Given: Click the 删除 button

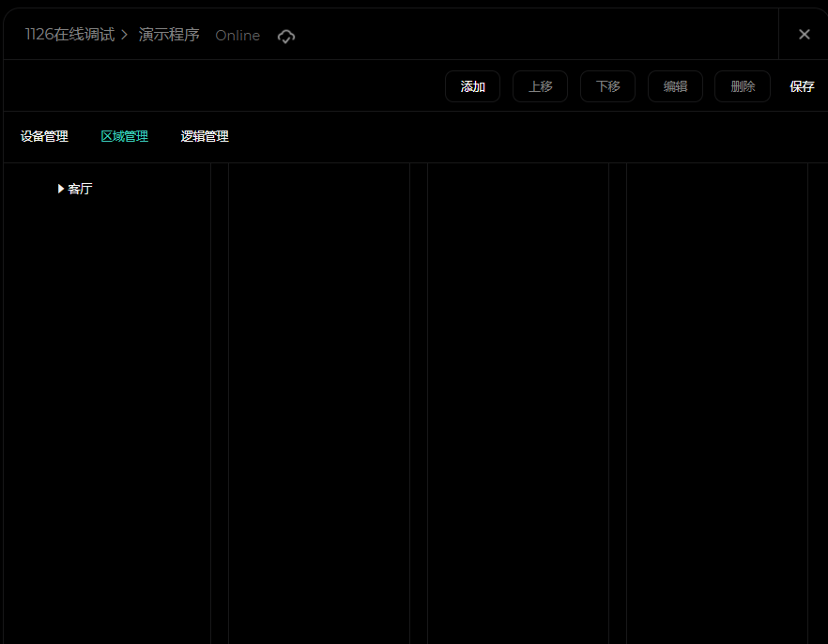Looking at the screenshot, I should [x=742, y=86].
